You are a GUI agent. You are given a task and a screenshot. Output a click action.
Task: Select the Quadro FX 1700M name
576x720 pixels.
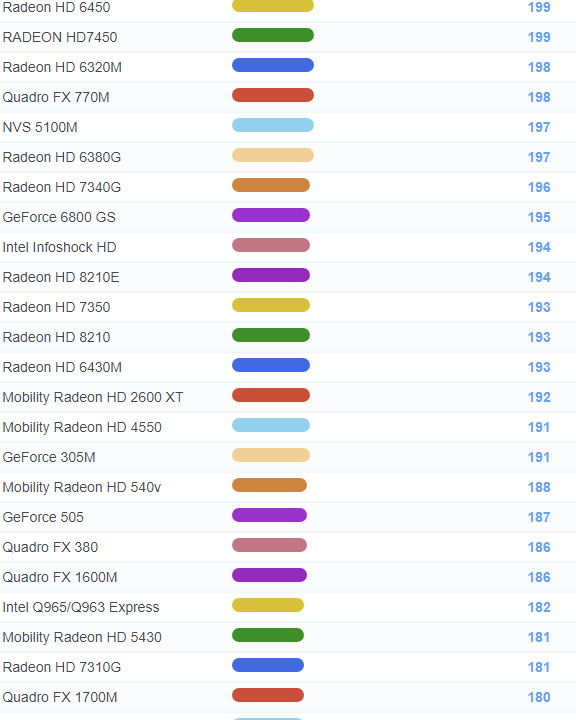pos(60,697)
